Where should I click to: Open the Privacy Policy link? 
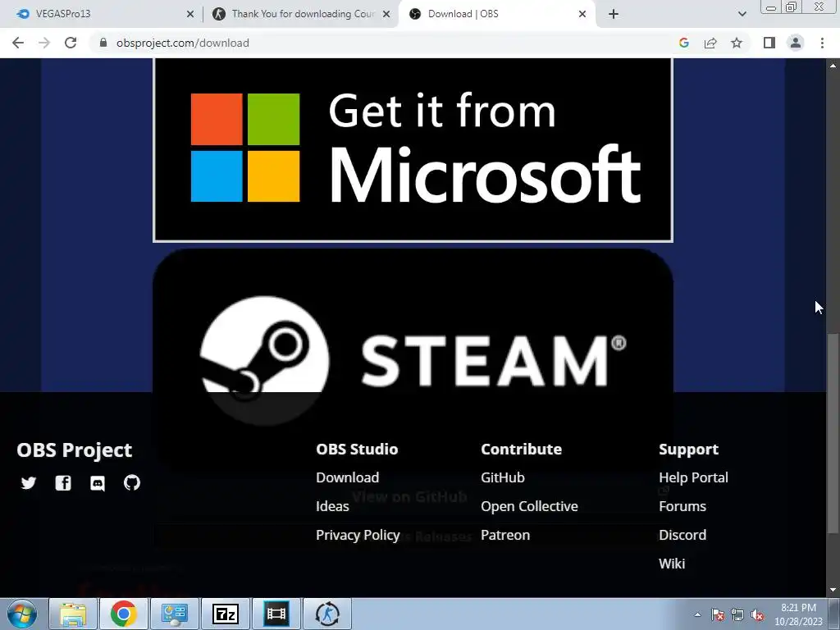click(x=358, y=535)
